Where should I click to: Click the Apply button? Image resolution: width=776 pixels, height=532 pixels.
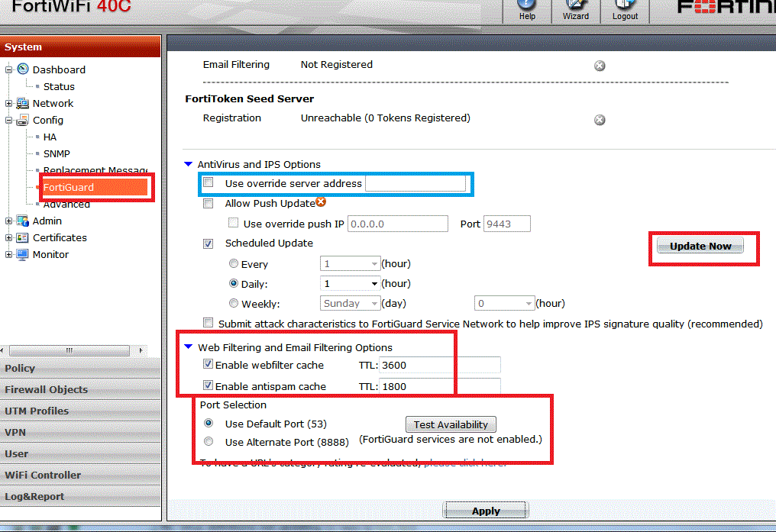(486, 510)
